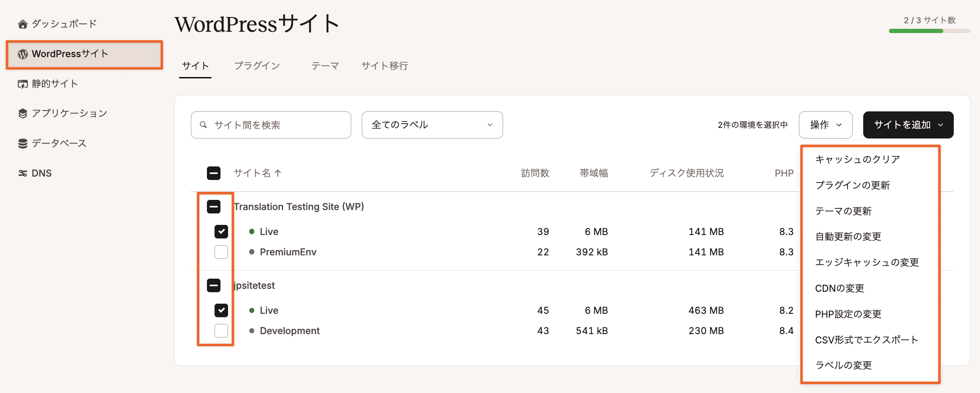The height and width of the screenshot is (393, 980).
Task: Click the sort arrow beside サイト名
Action: pos(278,173)
